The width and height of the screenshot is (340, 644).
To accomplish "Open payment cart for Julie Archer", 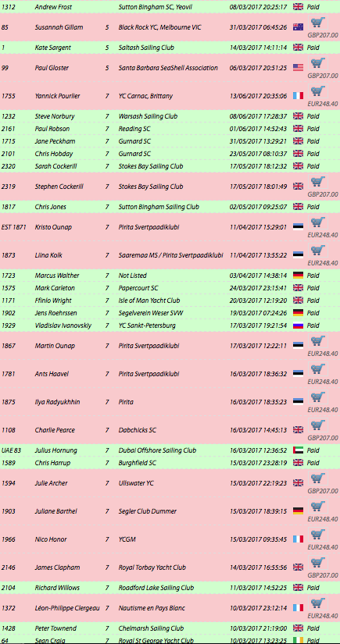I will (318, 479).
